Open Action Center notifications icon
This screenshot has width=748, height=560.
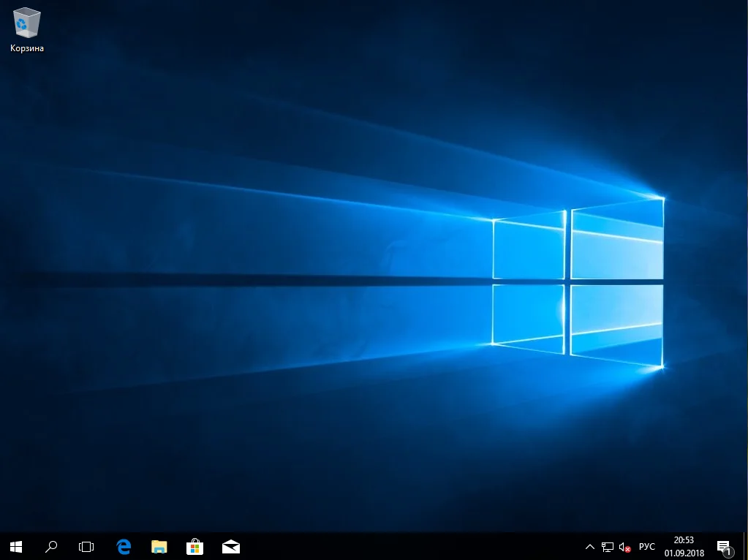click(724, 547)
